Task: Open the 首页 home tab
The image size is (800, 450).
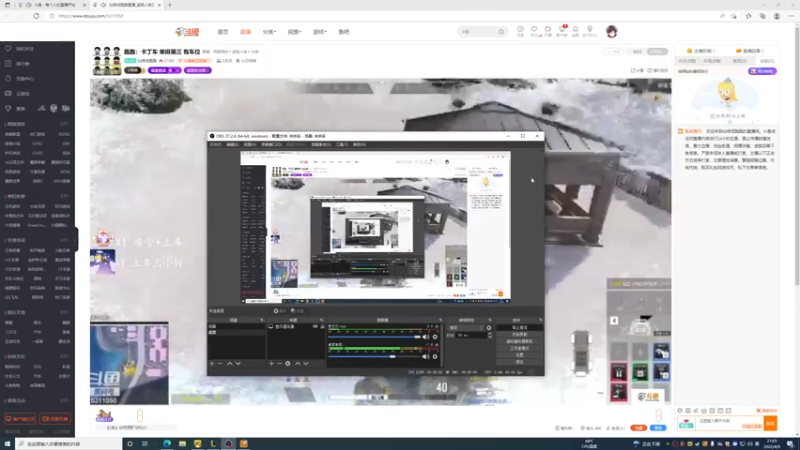Action: [223, 32]
